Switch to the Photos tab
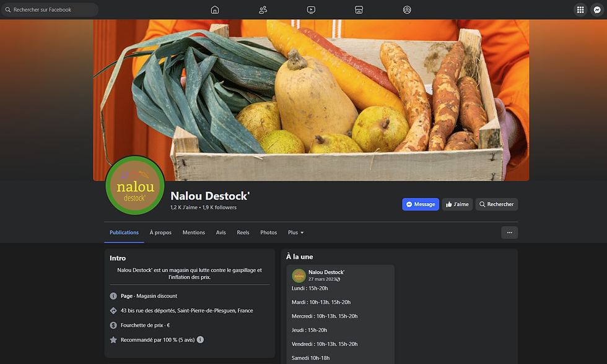Screen dimensions: 607x364 [268, 233]
